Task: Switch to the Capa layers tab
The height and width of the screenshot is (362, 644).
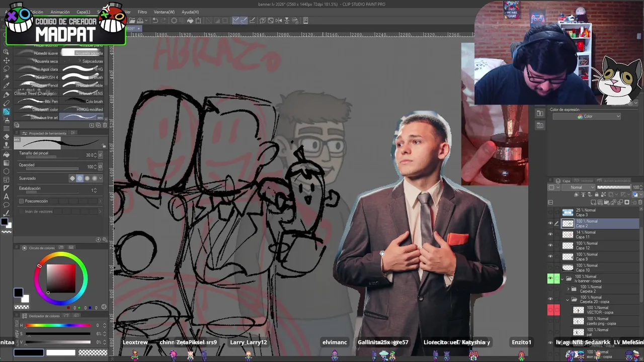Action: click(563, 180)
